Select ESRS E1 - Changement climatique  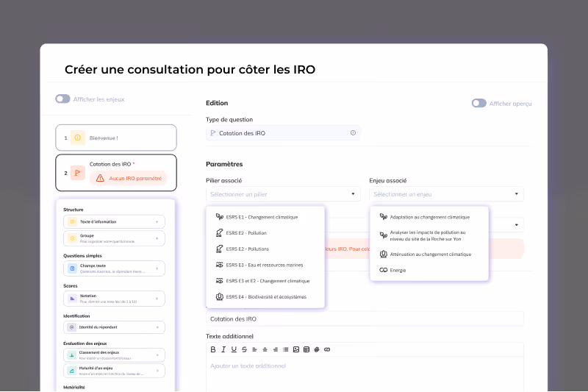265,217
